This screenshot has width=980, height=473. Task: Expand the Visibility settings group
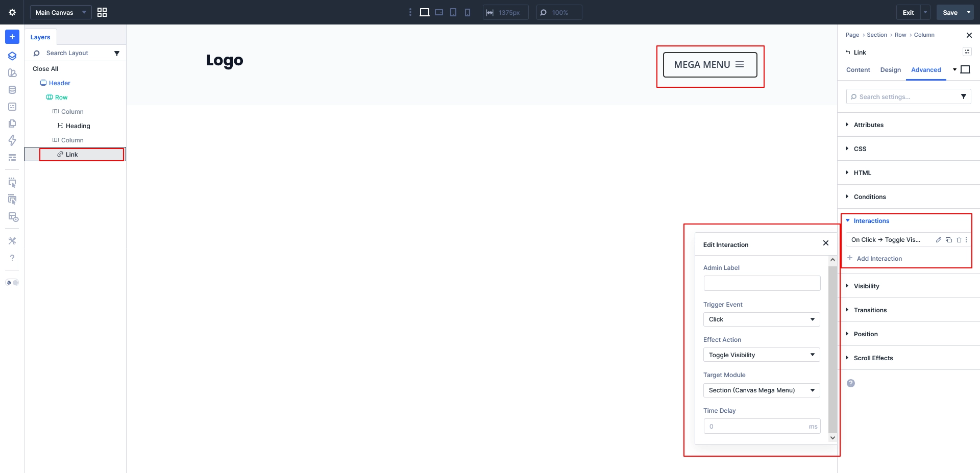click(866, 286)
